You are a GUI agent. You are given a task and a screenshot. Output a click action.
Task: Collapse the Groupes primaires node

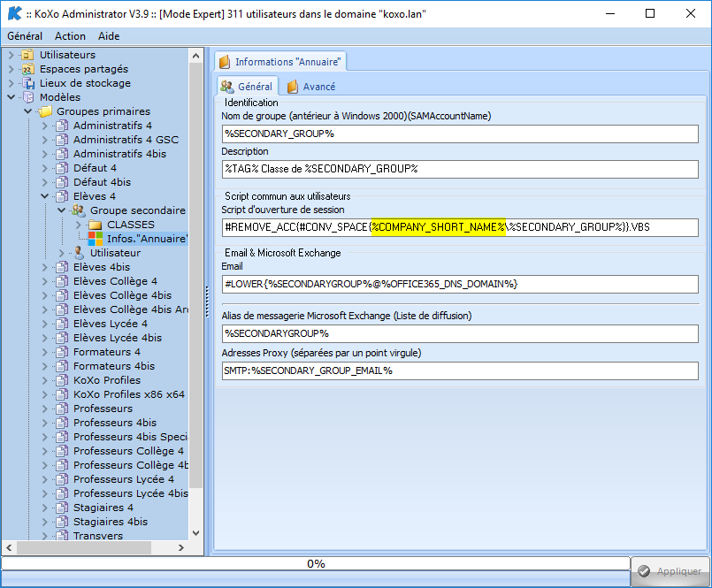coord(28,111)
